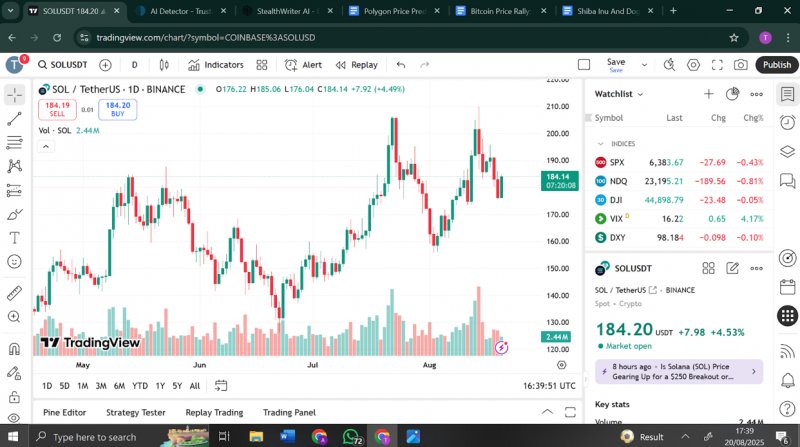Select the 6M date range
This screenshot has height=447, width=800.
(119, 386)
